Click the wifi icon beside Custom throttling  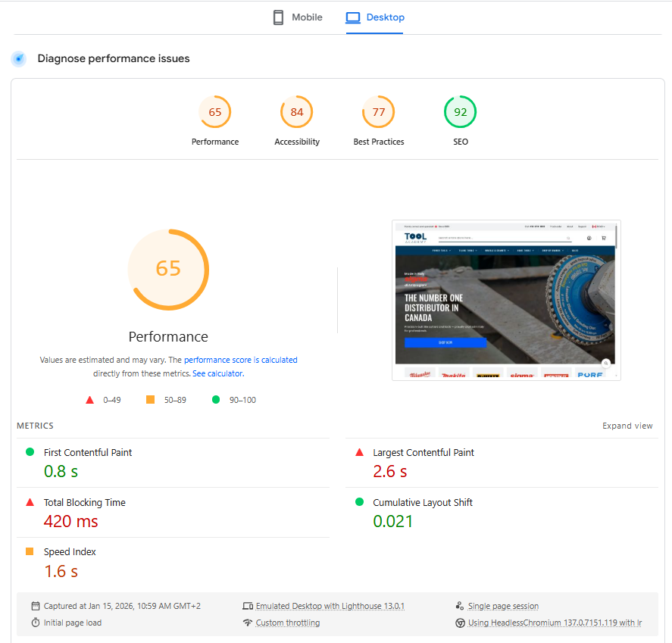tap(248, 623)
